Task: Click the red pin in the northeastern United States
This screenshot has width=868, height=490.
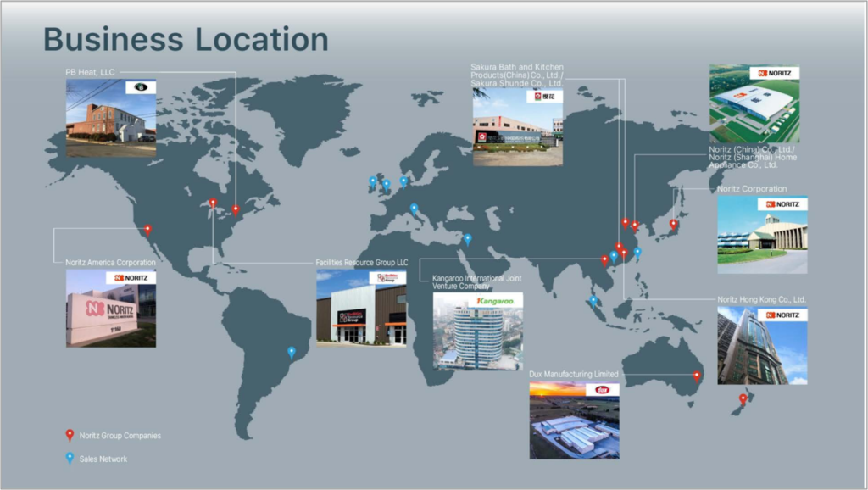Action: pos(236,210)
